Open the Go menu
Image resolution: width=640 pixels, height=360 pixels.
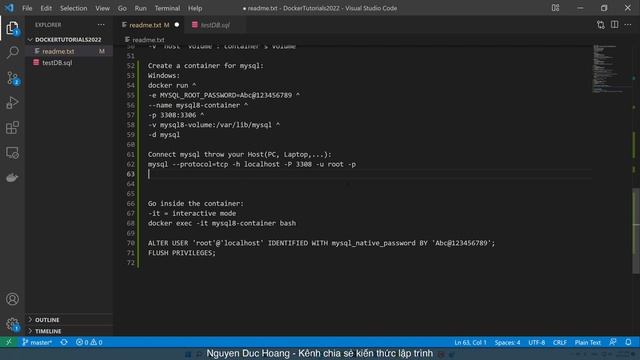pos(122,8)
